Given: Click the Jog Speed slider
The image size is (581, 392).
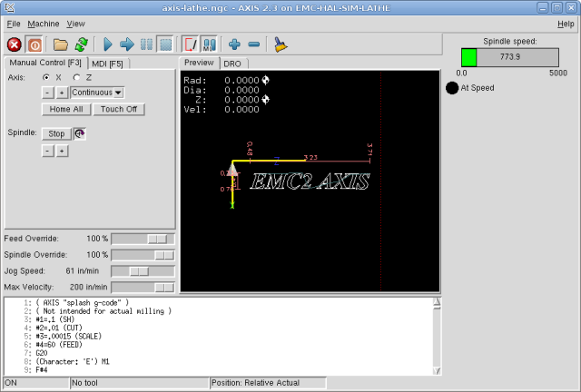Looking at the screenshot, I should [143, 270].
